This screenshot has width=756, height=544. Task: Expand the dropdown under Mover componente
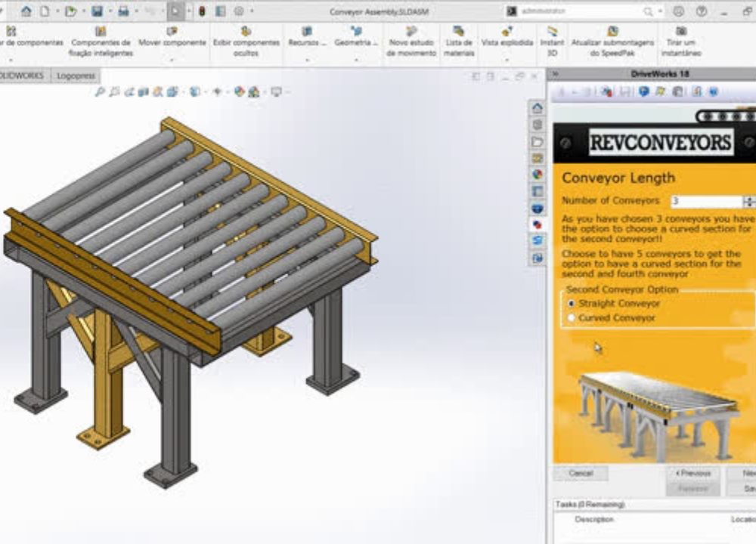coord(172,60)
